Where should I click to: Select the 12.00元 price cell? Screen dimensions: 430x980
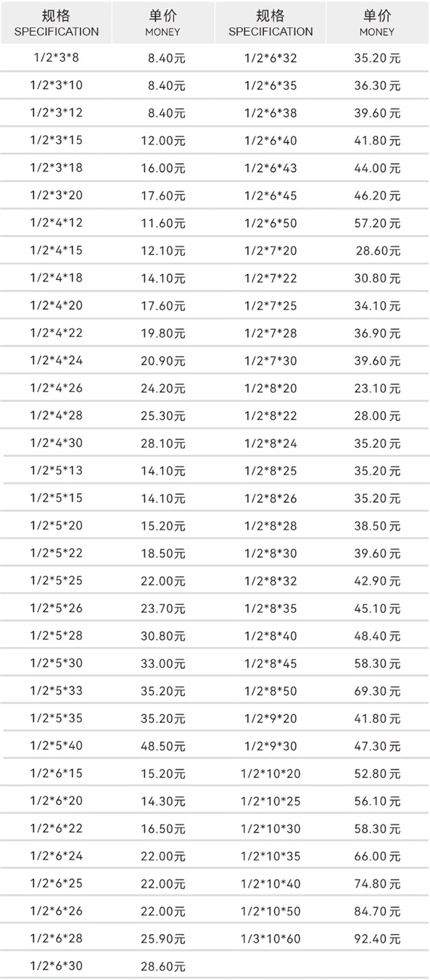163,140
